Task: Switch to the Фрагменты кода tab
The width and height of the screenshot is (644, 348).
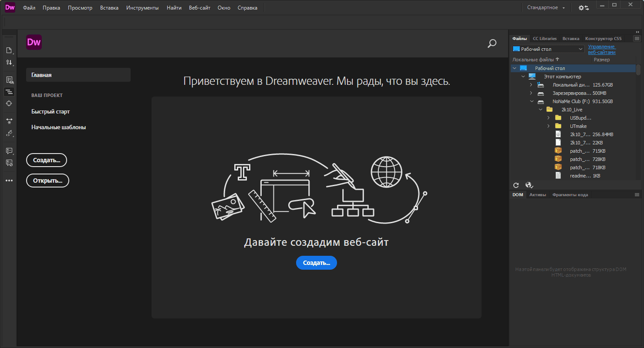Action: [570, 194]
